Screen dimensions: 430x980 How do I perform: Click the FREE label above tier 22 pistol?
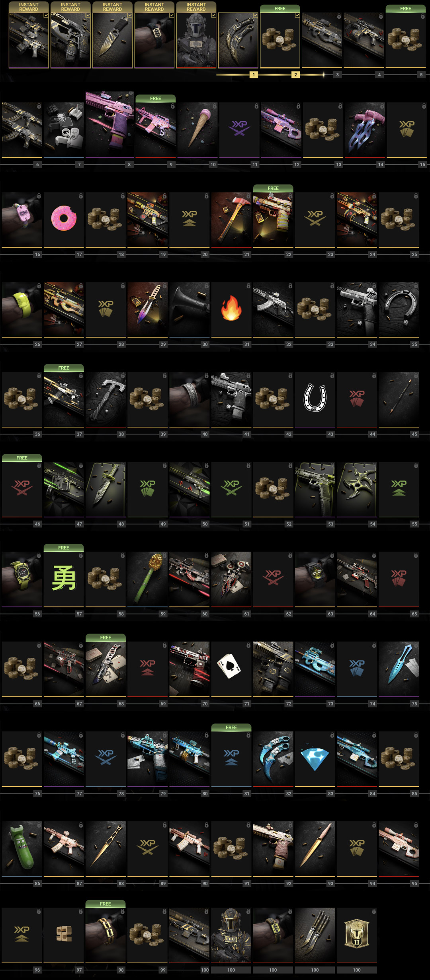[273, 188]
